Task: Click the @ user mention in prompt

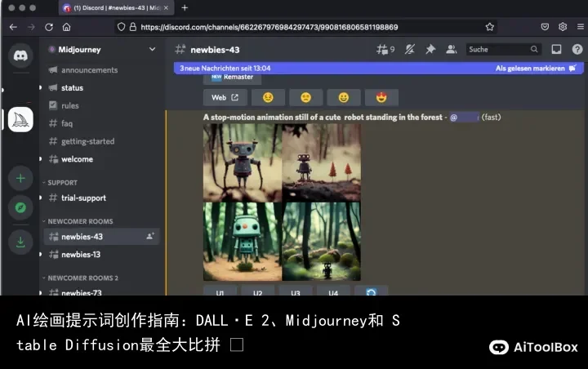Action: coord(464,118)
